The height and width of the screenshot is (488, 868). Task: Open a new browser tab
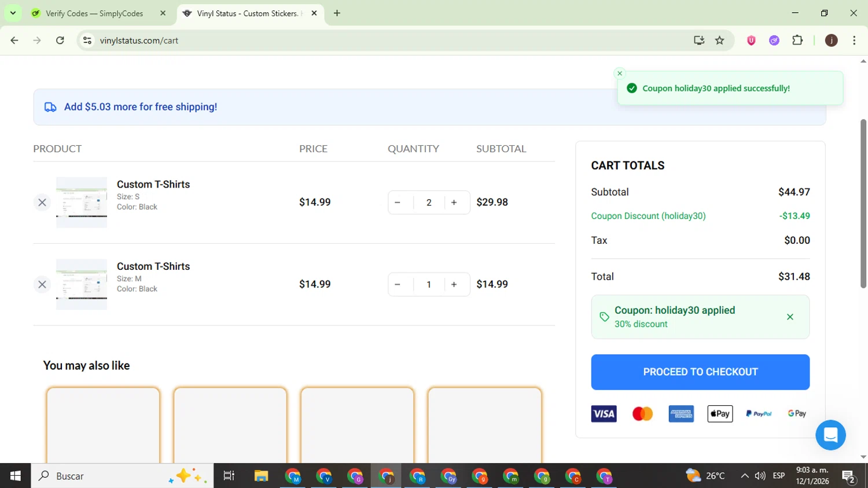[x=337, y=13]
